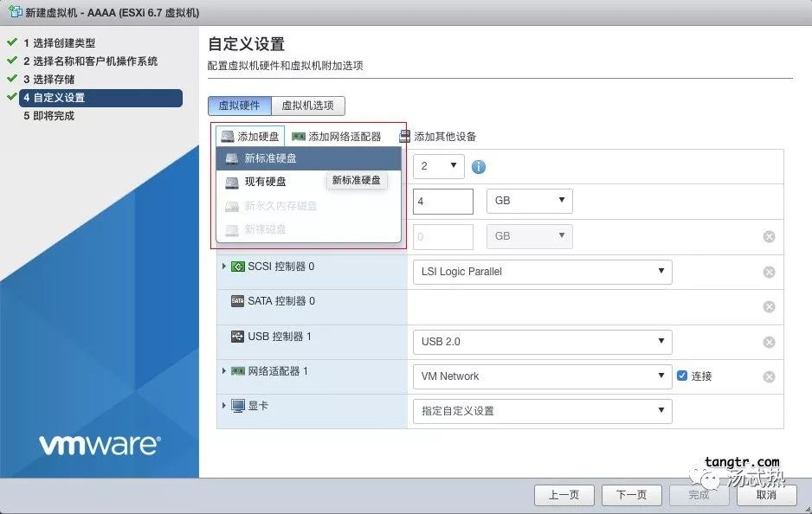Click the Add hard disk (添加硬盘) button

pos(250,137)
